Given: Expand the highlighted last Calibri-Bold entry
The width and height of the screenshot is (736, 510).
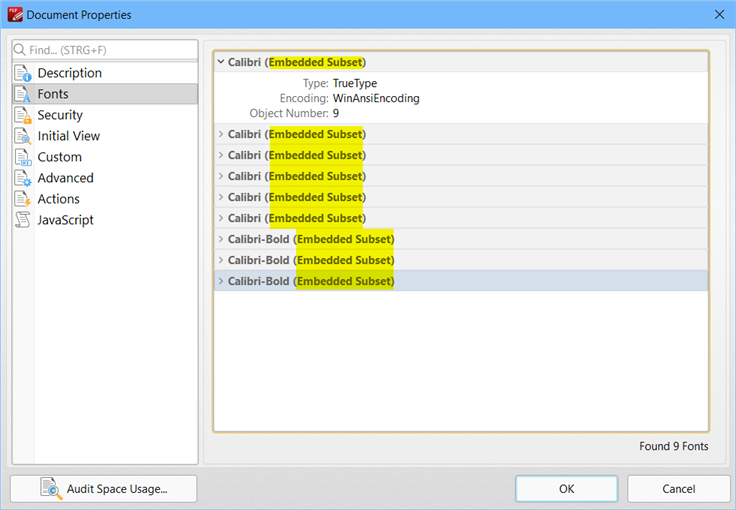Looking at the screenshot, I should coord(221,281).
